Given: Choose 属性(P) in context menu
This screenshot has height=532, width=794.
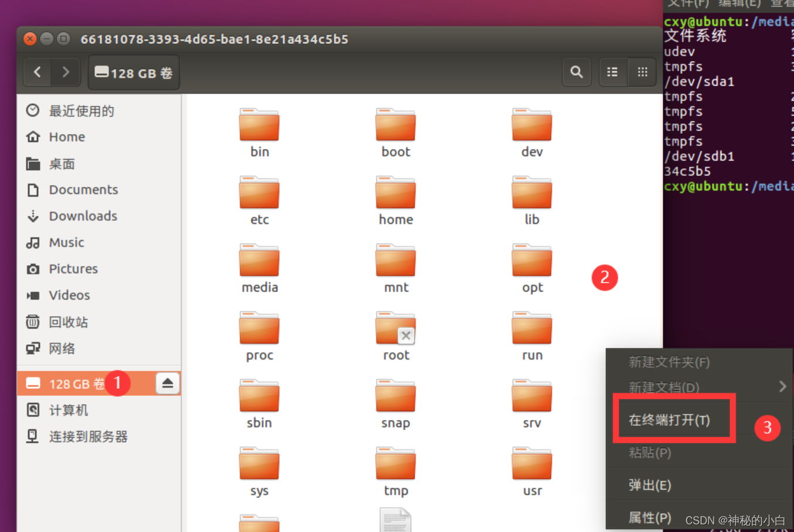Looking at the screenshot, I should [650, 517].
